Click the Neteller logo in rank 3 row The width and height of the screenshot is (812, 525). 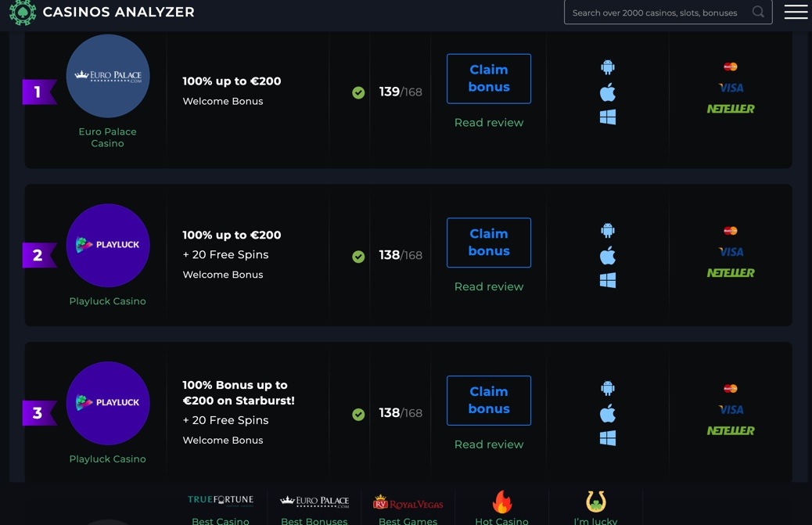[x=731, y=431]
